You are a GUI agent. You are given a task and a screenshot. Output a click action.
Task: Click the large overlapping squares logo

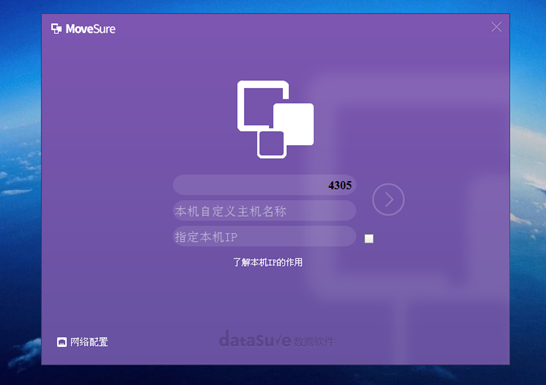click(275, 119)
